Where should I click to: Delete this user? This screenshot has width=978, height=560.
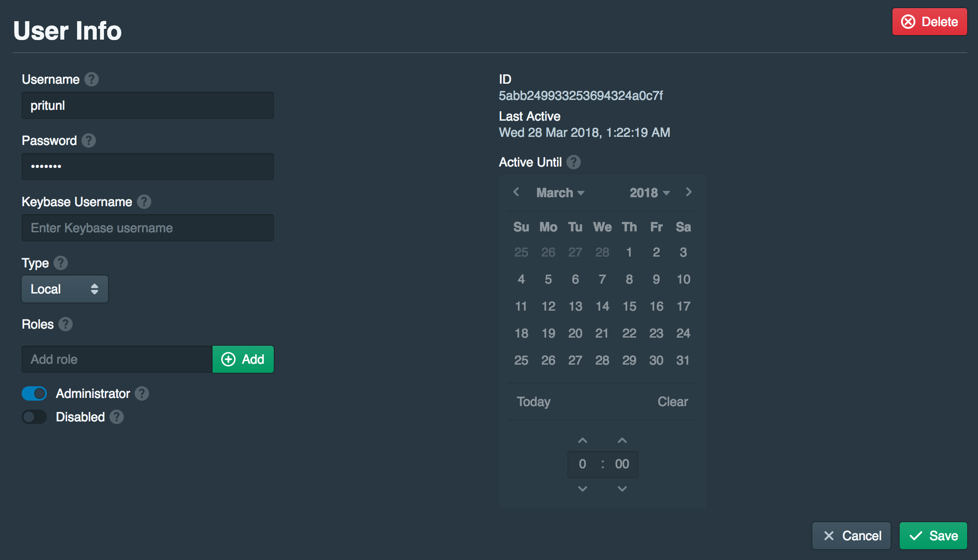pyautogui.click(x=929, y=22)
